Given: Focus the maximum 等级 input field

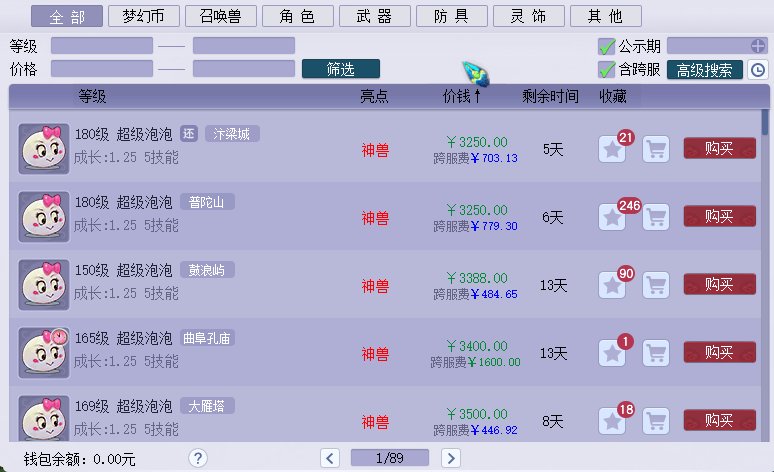Looking at the screenshot, I should (244, 45).
